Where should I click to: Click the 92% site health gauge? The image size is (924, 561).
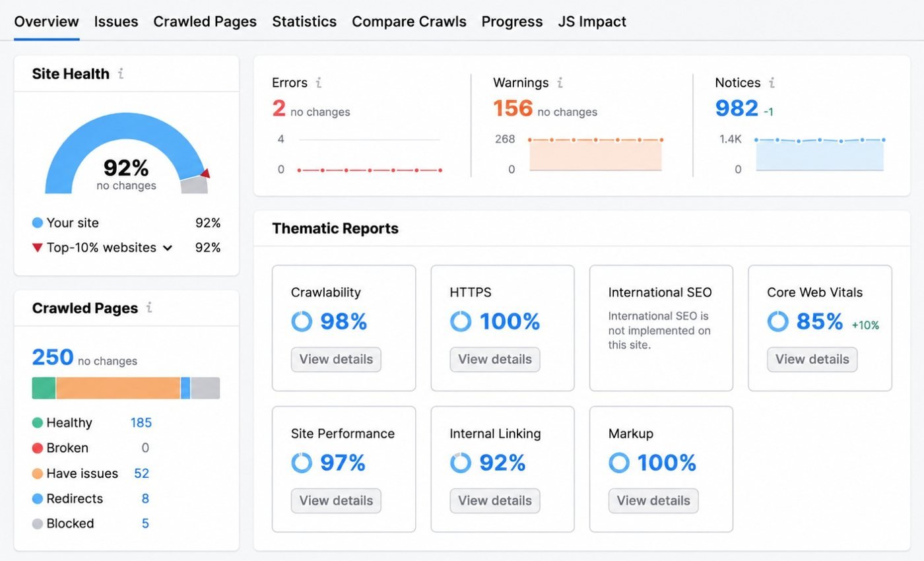pos(127,153)
